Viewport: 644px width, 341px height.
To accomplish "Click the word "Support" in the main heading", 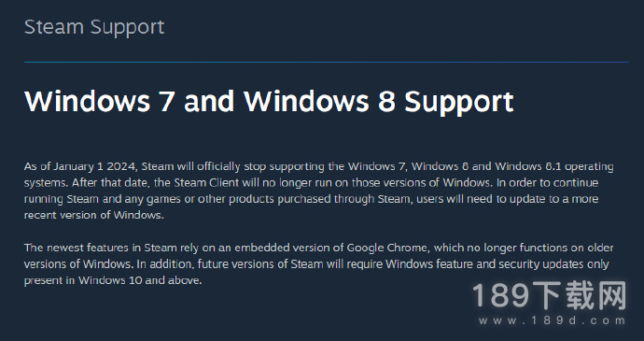I will pyautogui.click(x=459, y=103).
